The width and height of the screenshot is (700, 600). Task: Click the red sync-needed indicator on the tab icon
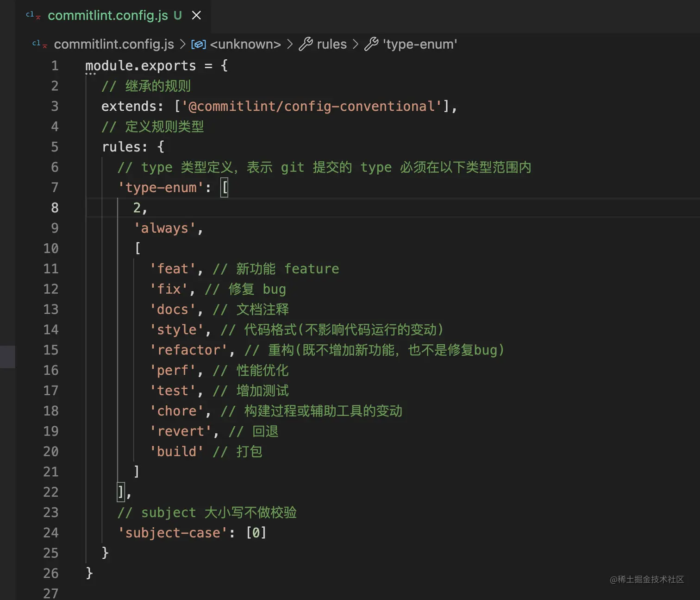[x=39, y=19]
